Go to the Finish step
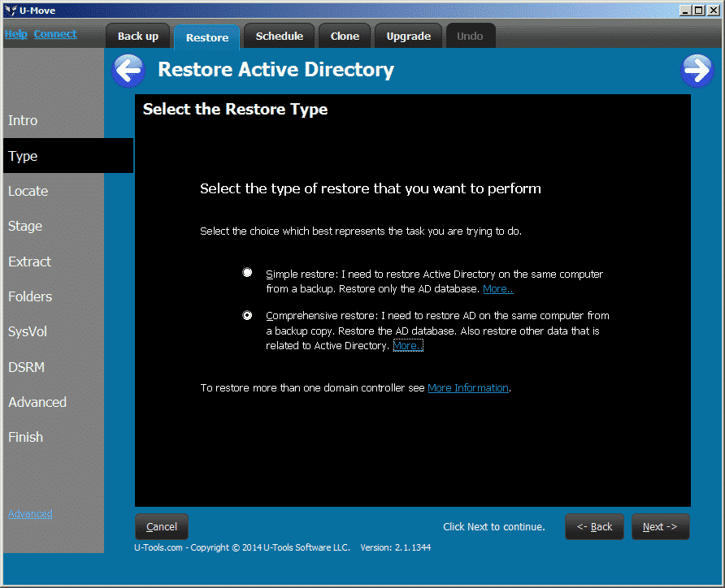Image resolution: width=725 pixels, height=588 pixels. 25,437
